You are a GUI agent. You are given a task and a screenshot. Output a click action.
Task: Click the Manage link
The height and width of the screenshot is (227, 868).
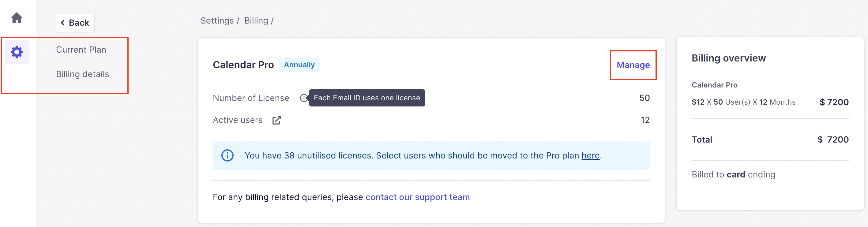point(633,65)
